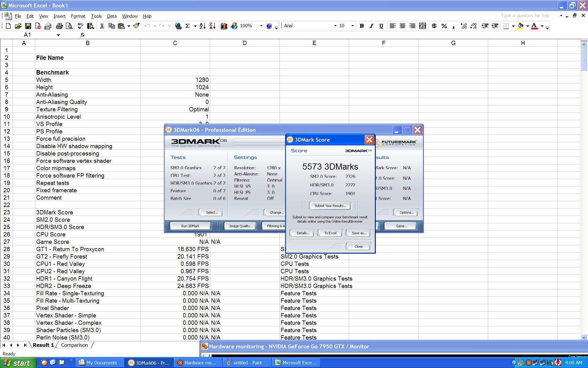The image size is (588, 368).
Task: Center text in cell
Action: tap(402, 26)
